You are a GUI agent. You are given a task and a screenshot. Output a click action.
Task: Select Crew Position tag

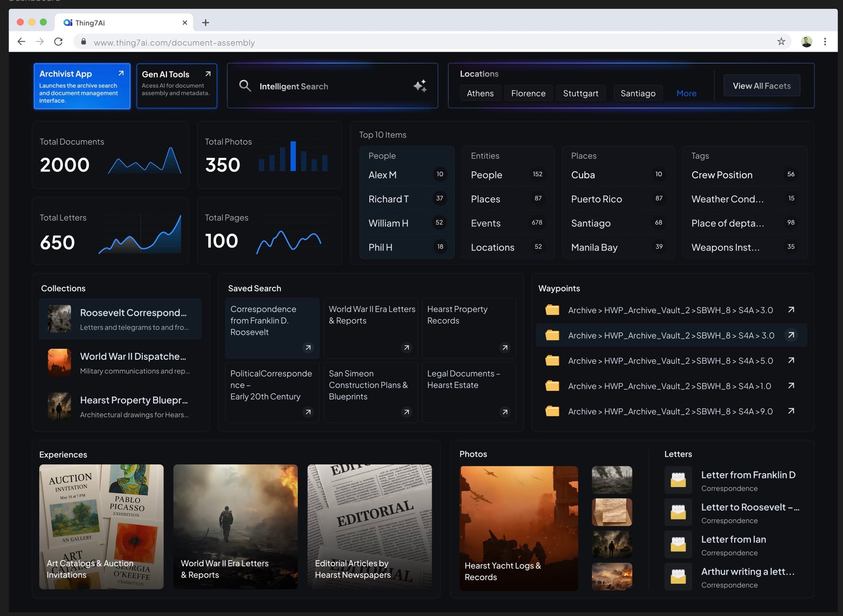(x=744, y=175)
